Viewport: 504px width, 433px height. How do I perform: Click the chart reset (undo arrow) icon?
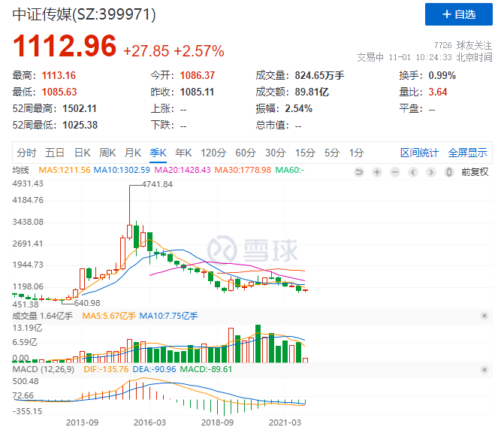point(359,172)
